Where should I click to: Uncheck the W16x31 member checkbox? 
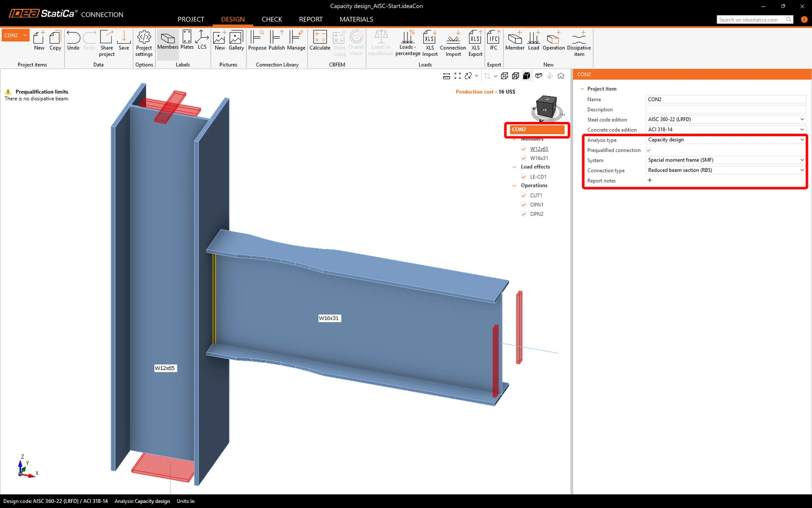click(524, 158)
